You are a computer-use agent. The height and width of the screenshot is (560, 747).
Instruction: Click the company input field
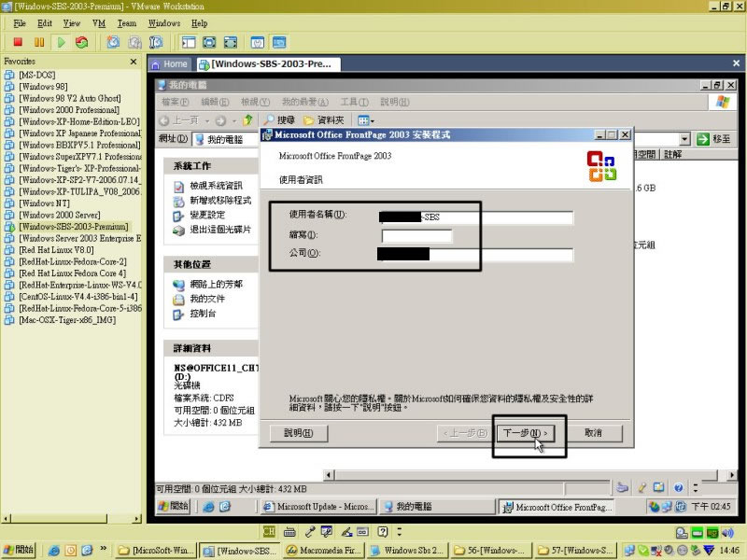[475, 254]
